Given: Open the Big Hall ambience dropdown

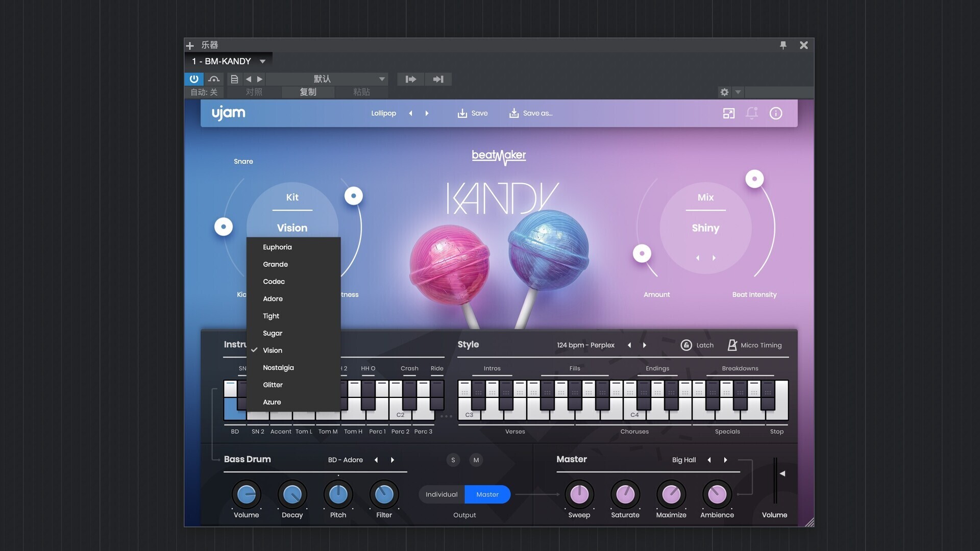Looking at the screenshot, I should pos(684,460).
